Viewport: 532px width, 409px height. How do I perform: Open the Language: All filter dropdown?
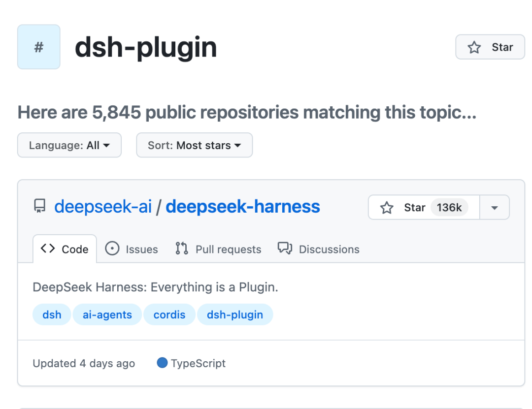(69, 145)
